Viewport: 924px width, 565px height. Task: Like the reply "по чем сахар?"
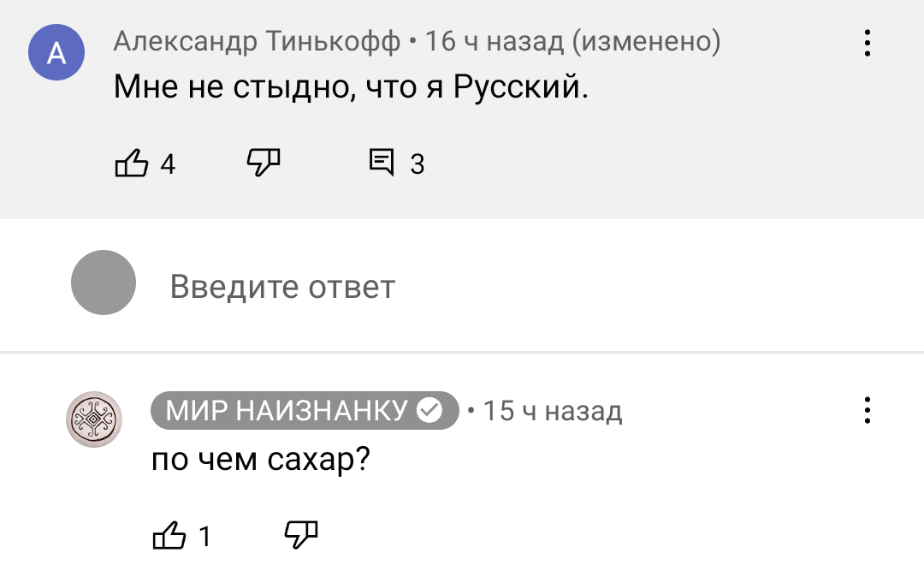click(x=169, y=535)
